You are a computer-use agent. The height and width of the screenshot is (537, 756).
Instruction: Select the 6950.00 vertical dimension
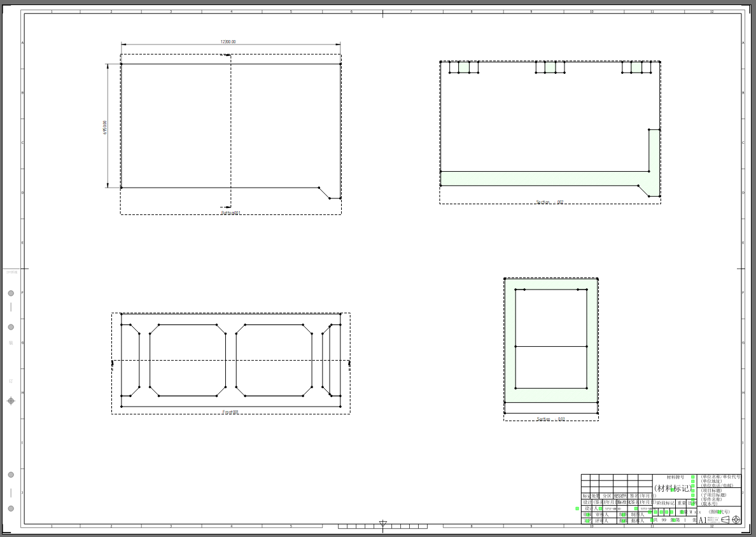(105, 127)
